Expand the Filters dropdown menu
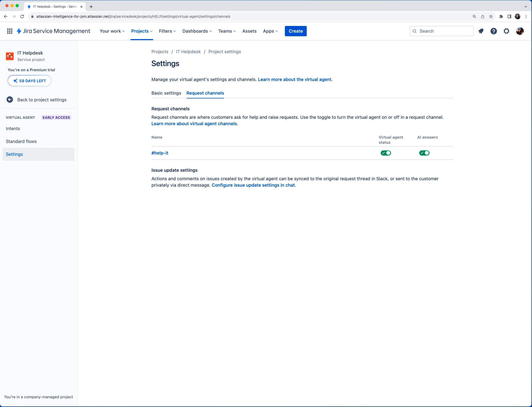 [167, 31]
